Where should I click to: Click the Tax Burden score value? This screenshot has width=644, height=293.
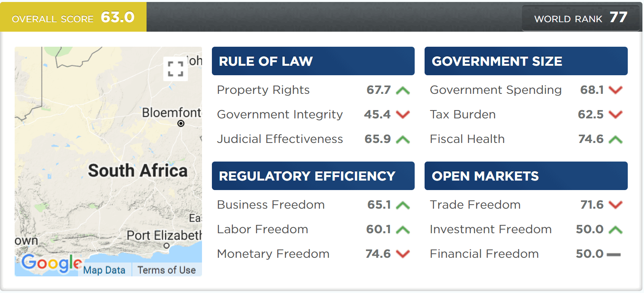(590, 114)
